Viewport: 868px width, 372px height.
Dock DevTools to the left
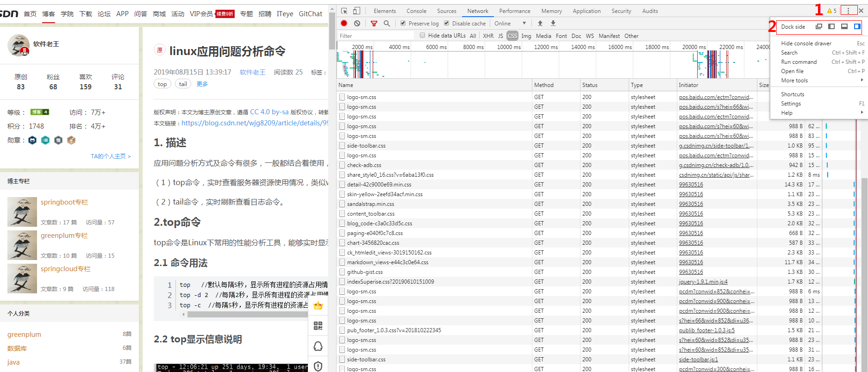click(831, 26)
